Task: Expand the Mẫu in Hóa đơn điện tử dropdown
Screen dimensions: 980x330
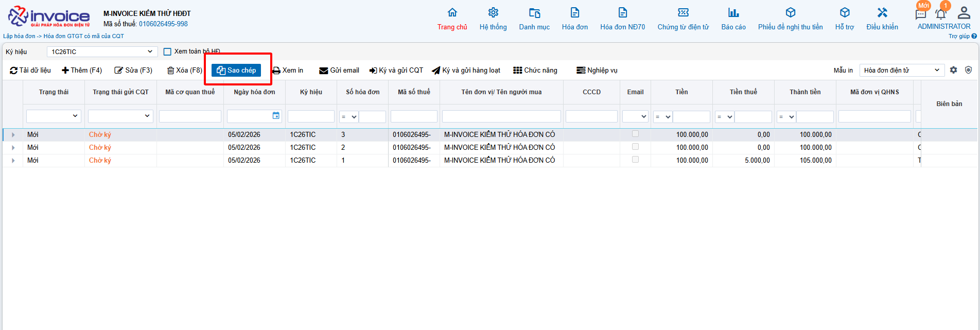Action: coord(902,70)
